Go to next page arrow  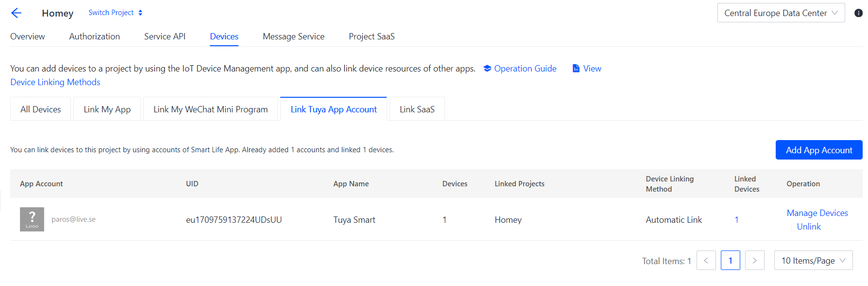[754, 261]
